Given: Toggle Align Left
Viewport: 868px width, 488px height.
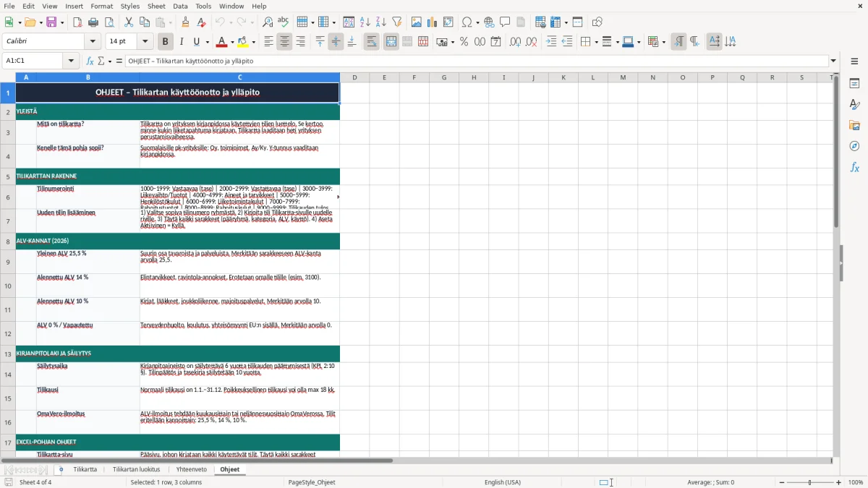Looking at the screenshot, I should point(269,42).
